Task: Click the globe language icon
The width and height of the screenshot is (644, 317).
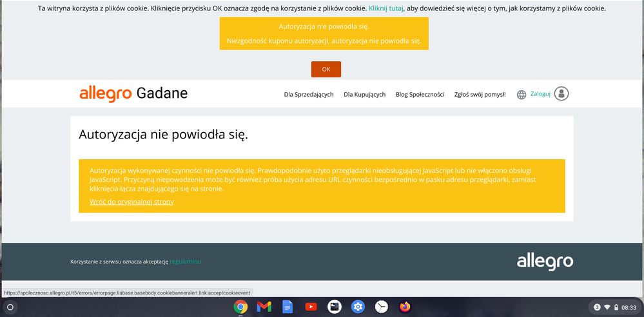Action: pyautogui.click(x=522, y=95)
